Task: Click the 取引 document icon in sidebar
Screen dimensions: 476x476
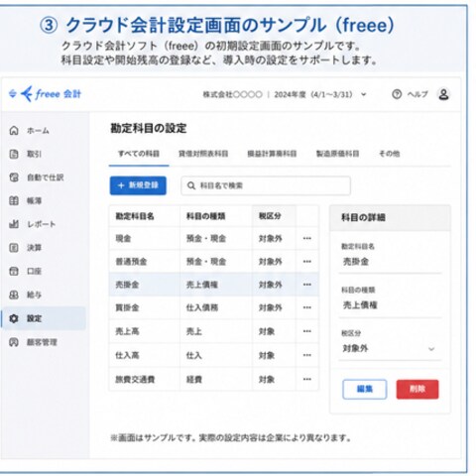Action: pos(14,154)
